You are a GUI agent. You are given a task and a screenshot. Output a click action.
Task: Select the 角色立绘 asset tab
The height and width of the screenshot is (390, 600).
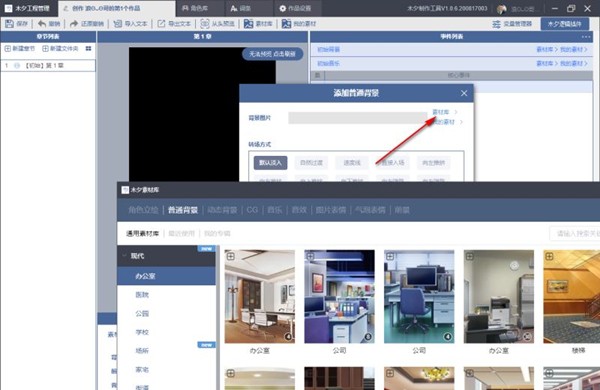pos(143,210)
